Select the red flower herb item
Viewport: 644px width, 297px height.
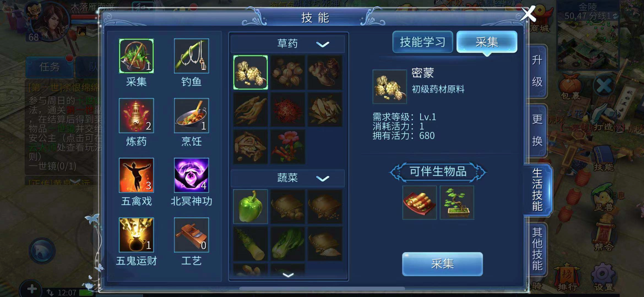pyautogui.click(x=288, y=147)
